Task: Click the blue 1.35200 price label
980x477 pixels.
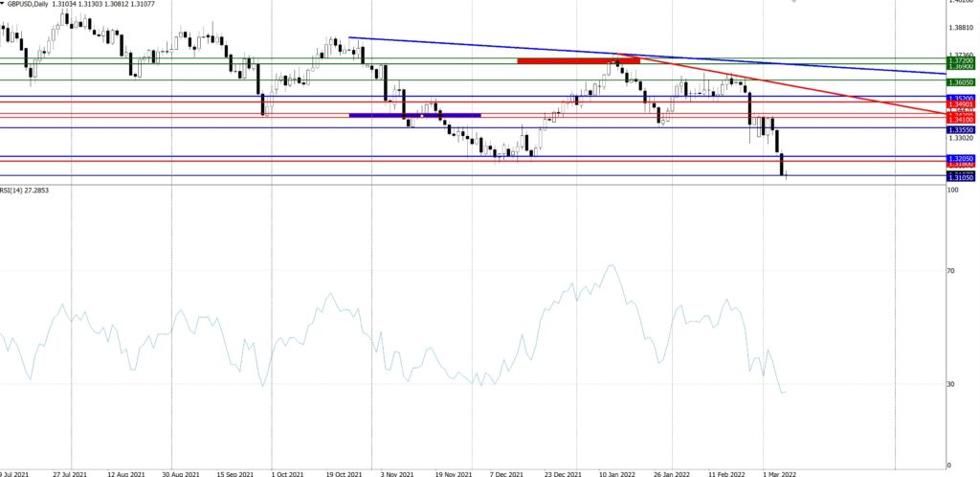Action: [960, 98]
